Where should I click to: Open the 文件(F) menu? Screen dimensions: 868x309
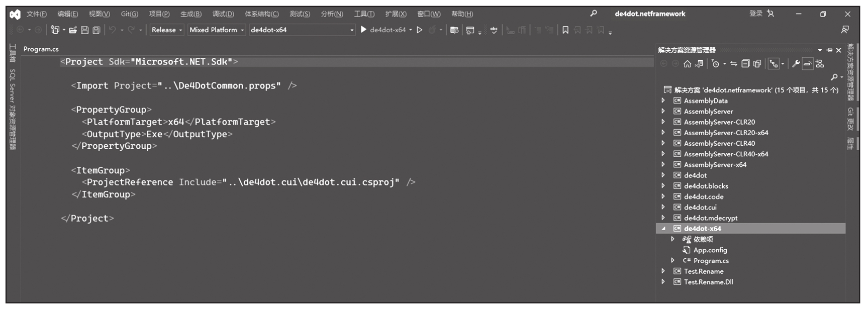[x=36, y=14]
